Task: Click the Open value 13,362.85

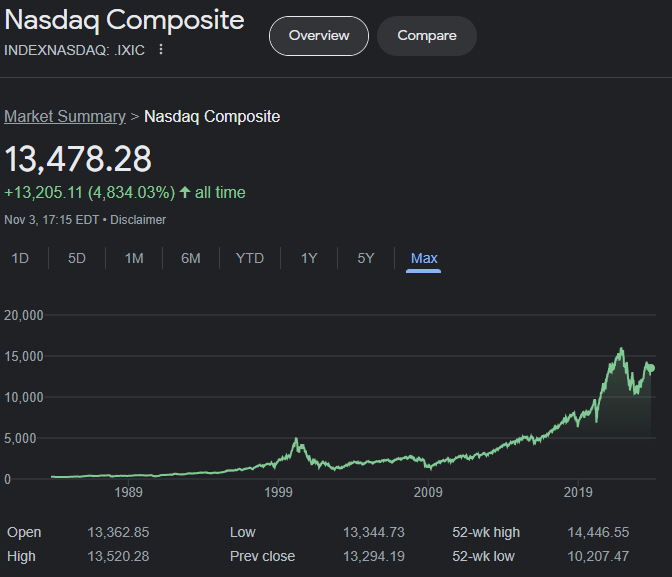Action: click(118, 532)
